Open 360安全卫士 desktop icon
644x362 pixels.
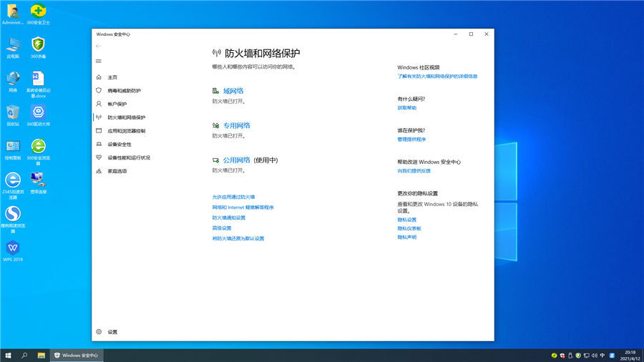click(38, 14)
